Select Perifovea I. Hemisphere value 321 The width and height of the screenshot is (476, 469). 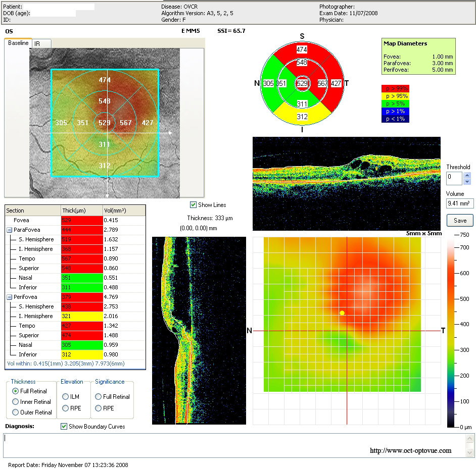click(x=82, y=316)
